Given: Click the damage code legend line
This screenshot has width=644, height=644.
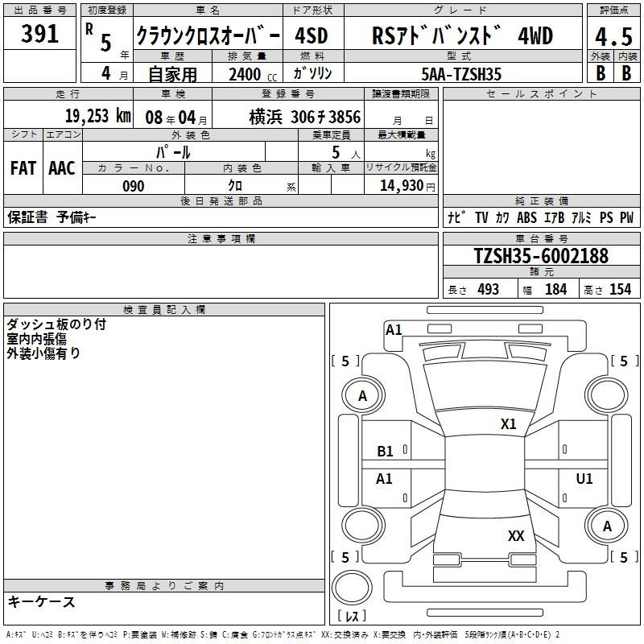Looking at the screenshot, I should pos(283,635).
